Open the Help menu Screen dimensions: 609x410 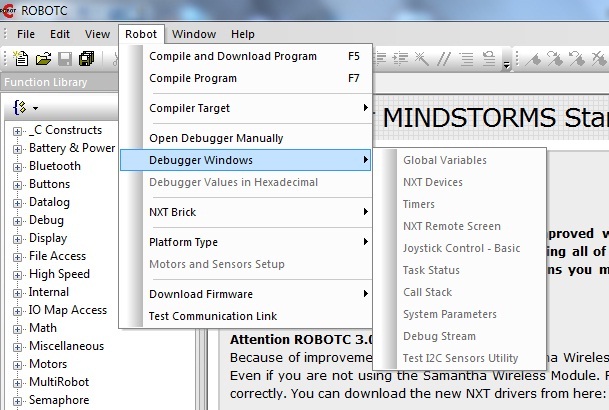tap(243, 34)
